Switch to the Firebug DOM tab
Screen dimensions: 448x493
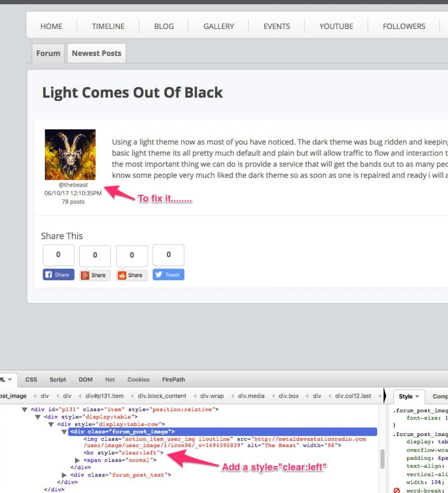point(85,380)
